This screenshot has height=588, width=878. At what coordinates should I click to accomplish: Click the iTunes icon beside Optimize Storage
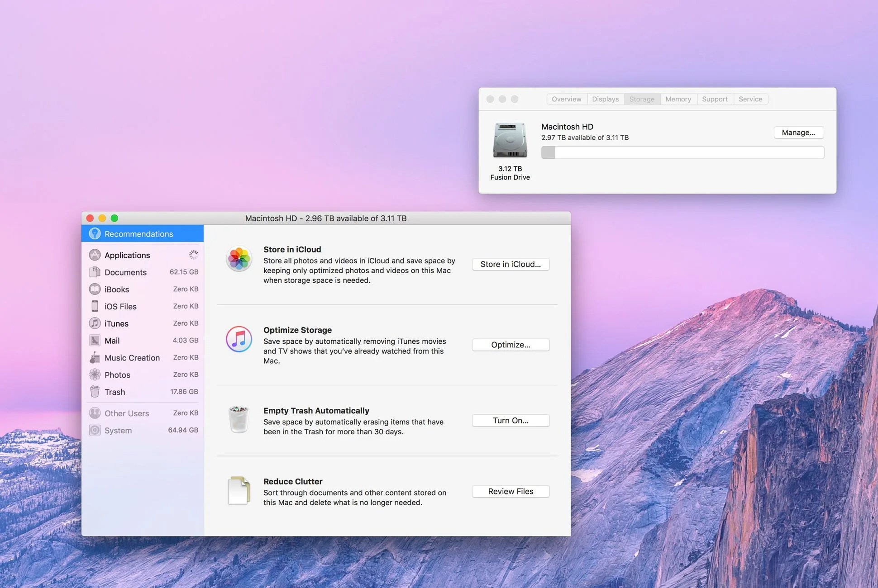[x=239, y=339]
